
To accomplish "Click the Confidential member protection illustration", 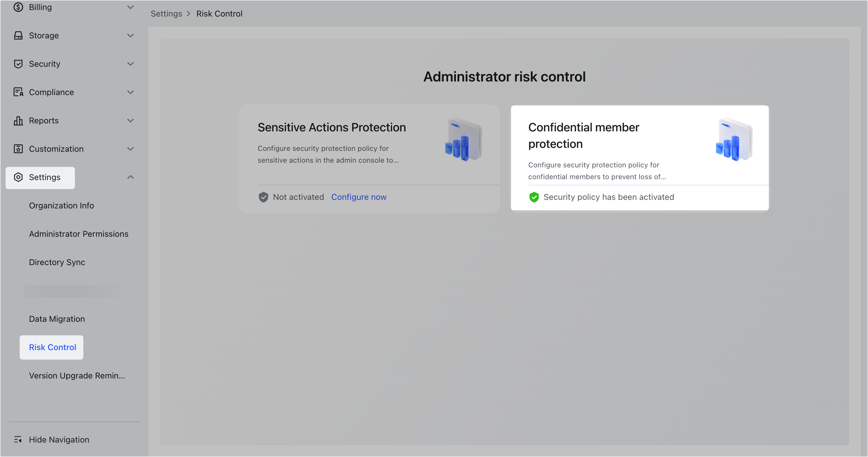I will click(x=734, y=139).
